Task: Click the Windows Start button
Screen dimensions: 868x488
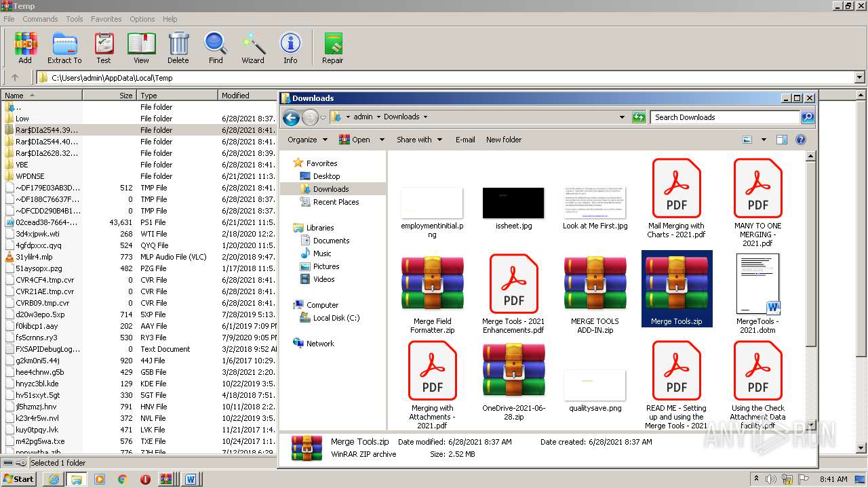Action: click(18, 479)
